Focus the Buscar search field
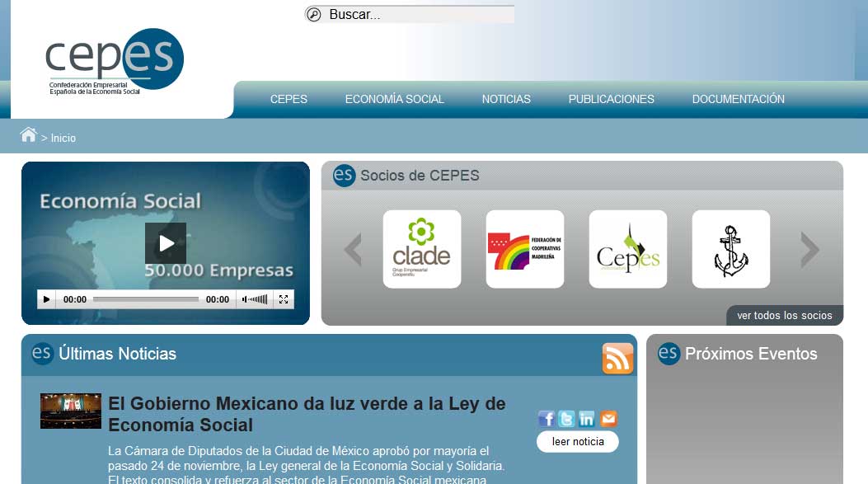Image resolution: width=868 pixels, height=484 pixels. click(419, 15)
